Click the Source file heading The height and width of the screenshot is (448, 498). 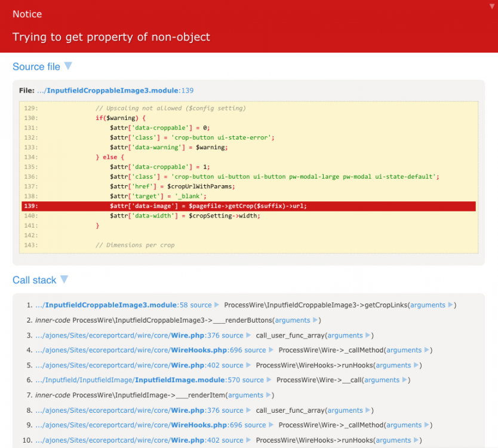pos(36,67)
